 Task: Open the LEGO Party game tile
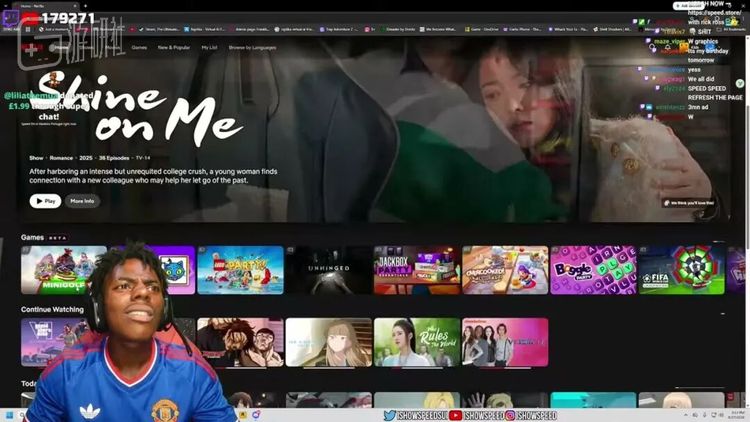(x=240, y=270)
